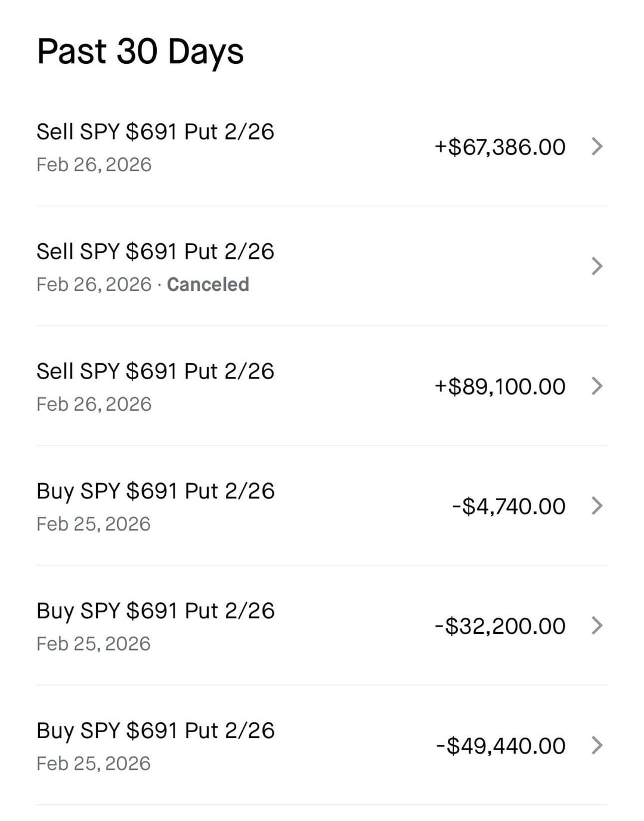This screenshot has width=644, height=821.
Task: Click chevron beside the -$4,740.00 buy order
Action: point(597,506)
